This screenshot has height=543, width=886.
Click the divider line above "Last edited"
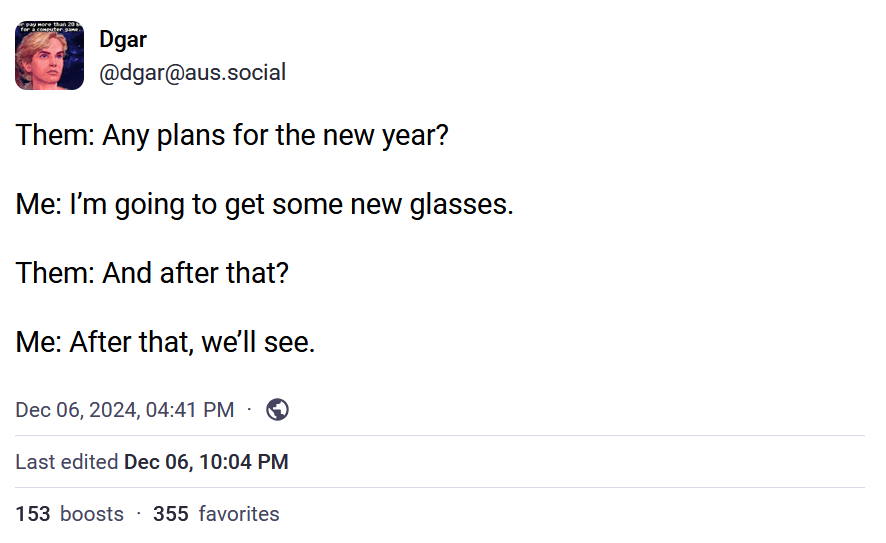tap(440, 436)
